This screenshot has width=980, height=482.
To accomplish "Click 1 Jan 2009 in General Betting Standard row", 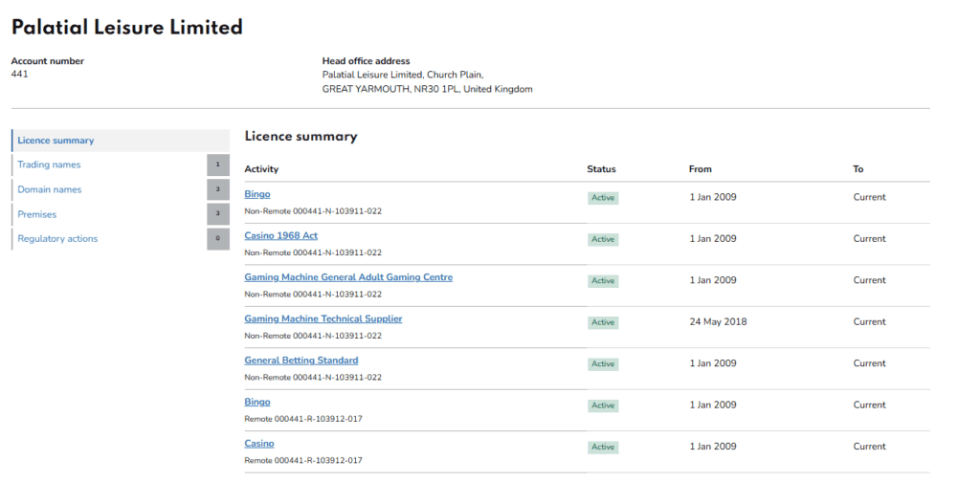I will 712,362.
